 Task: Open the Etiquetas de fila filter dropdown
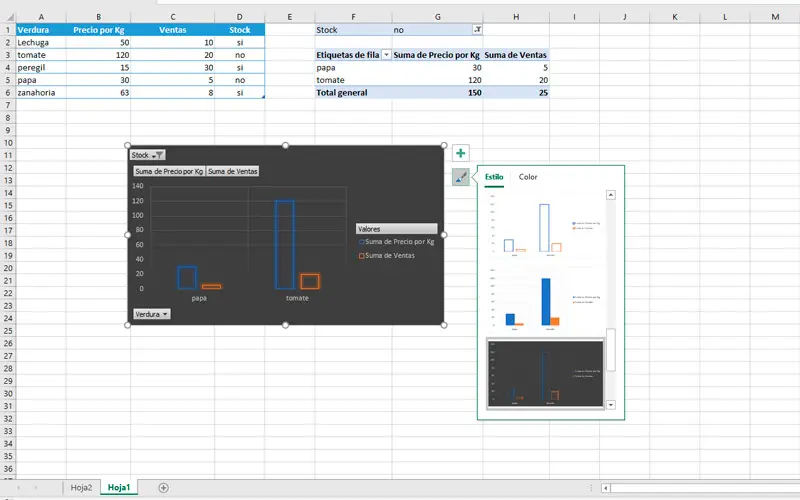386,55
